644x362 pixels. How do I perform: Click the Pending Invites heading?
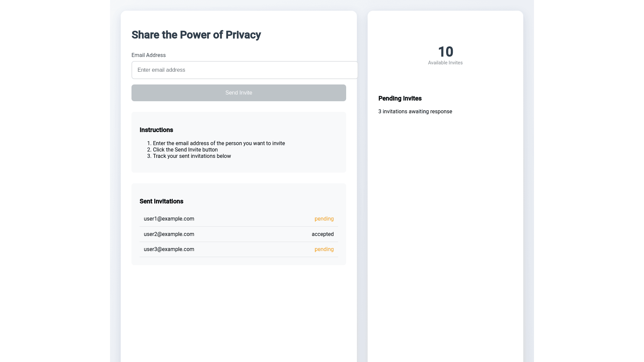coord(400,99)
